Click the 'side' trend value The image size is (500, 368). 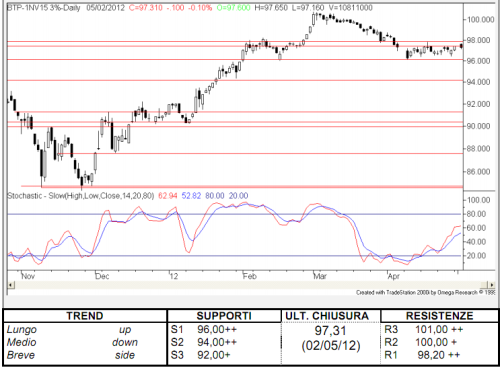[x=125, y=355]
